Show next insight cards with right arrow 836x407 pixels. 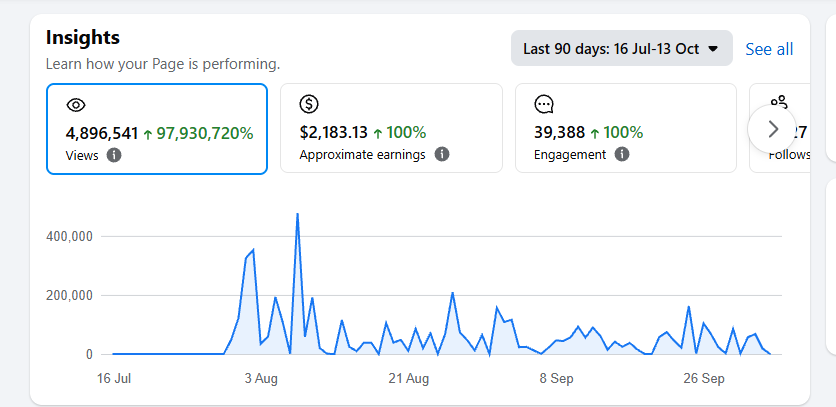(773, 129)
